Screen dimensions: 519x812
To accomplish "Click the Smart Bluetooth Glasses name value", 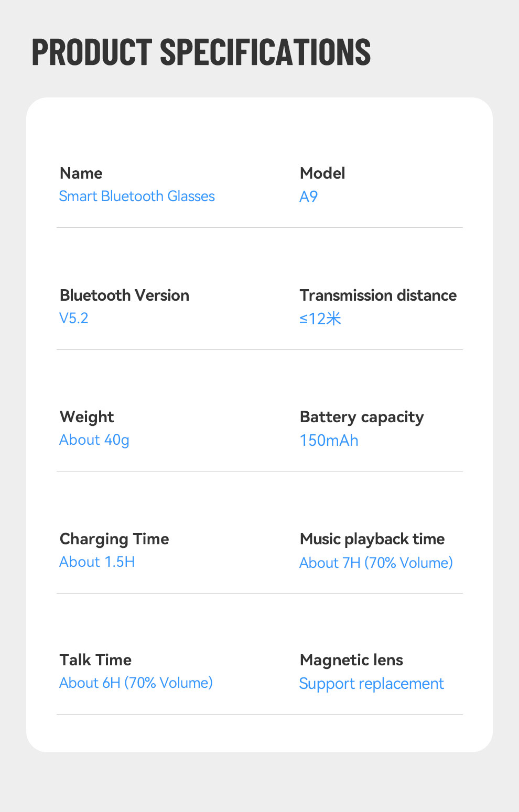I will (137, 196).
